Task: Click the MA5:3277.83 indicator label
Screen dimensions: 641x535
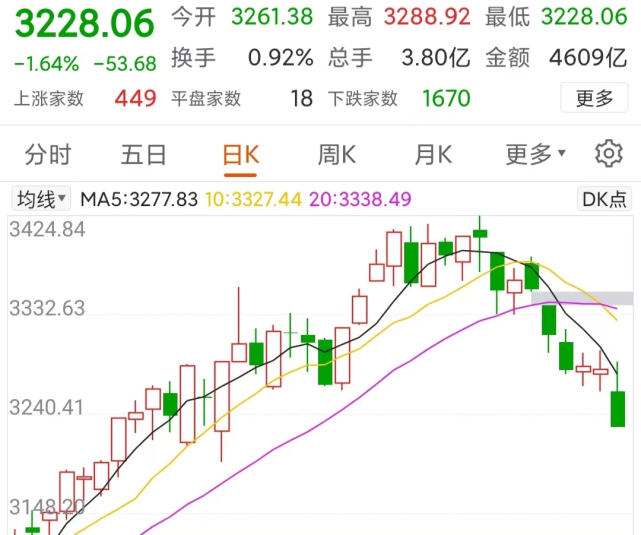Action: point(139,199)
